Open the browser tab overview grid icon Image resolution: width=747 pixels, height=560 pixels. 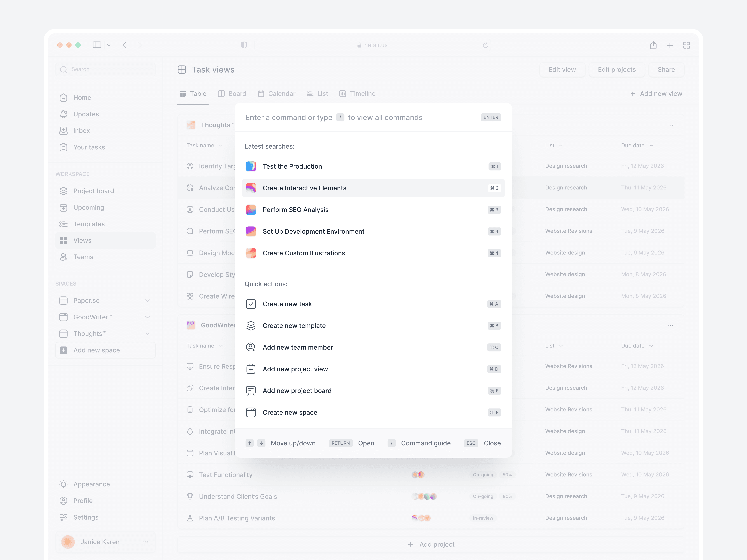click(686, 45)
